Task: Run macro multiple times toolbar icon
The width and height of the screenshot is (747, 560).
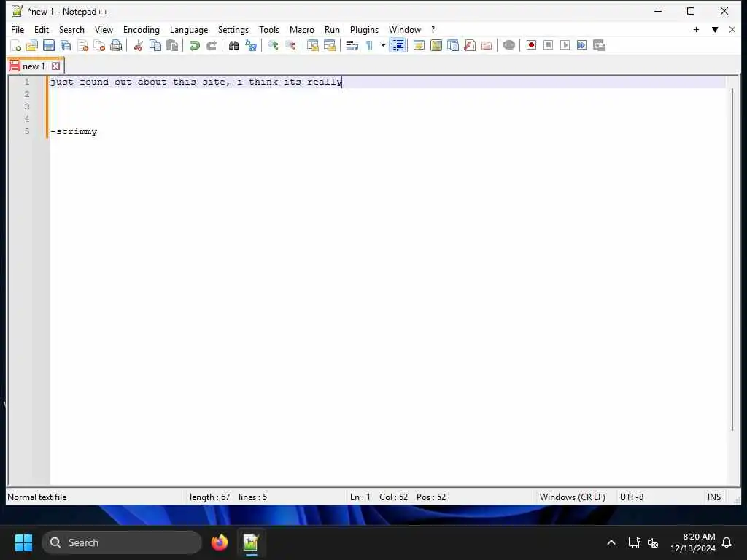Action: (x=581, y=46)
